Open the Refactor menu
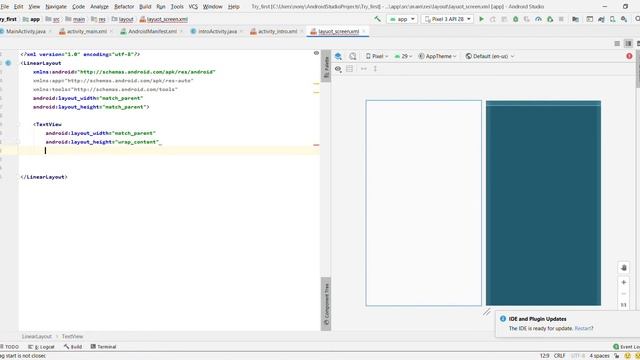Viewport: 640px width, 360px height. 124,7
